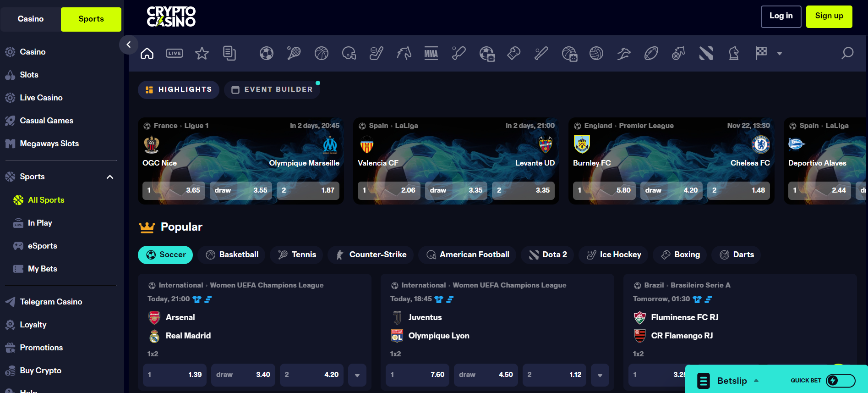Open the home icon in sports toolbar
Screen dimensions: 868x393
click(x=147, y=53)
